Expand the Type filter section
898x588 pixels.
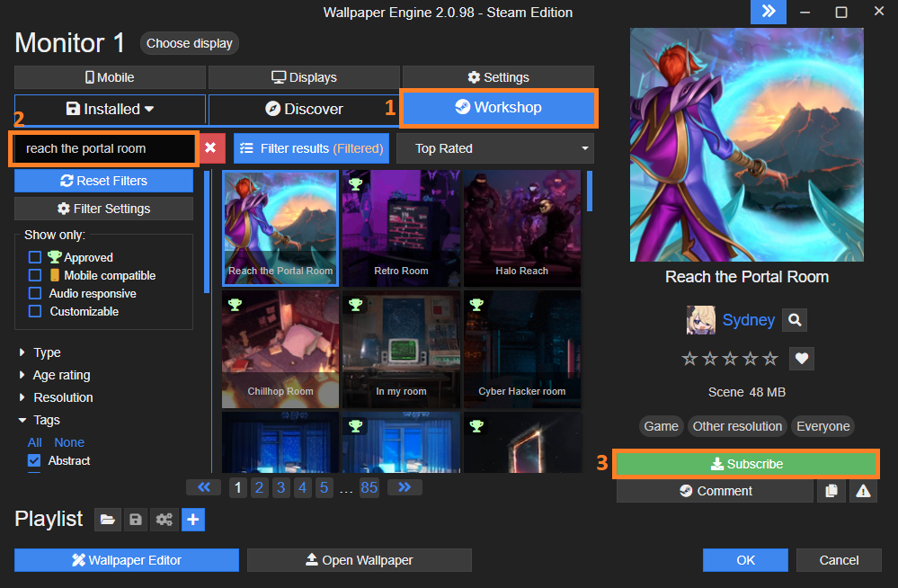40,352
